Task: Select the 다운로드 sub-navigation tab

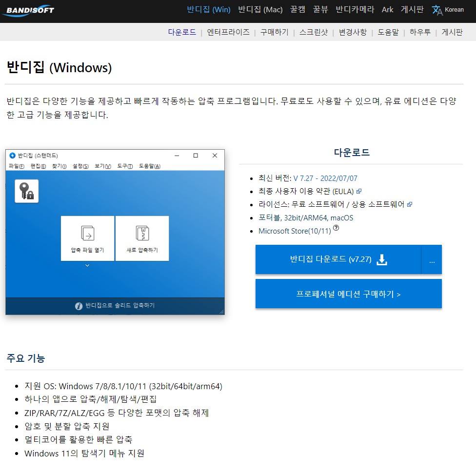Action: tap(182, 32)
